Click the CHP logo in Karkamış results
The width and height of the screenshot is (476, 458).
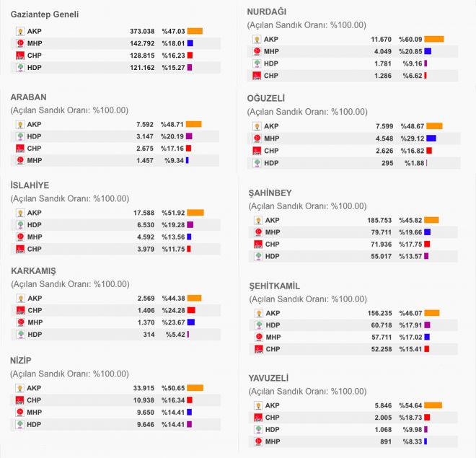tap(20, 310)
